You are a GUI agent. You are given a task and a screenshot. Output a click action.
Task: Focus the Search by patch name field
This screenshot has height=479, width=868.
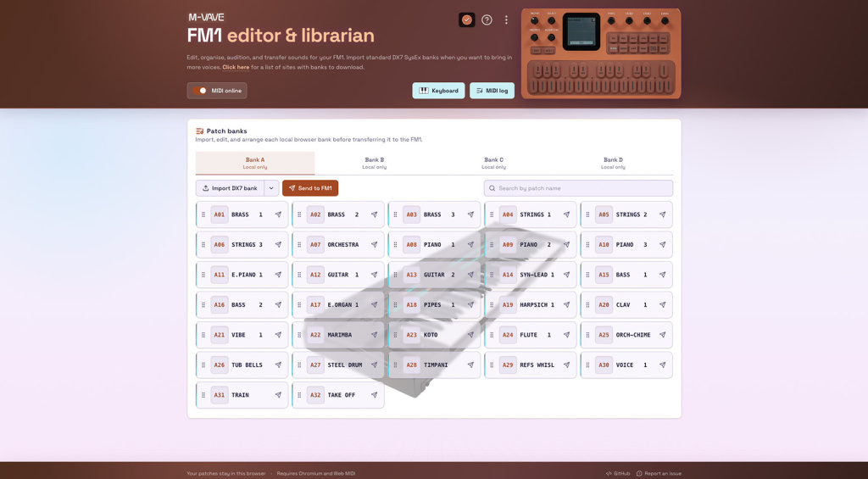578,188
